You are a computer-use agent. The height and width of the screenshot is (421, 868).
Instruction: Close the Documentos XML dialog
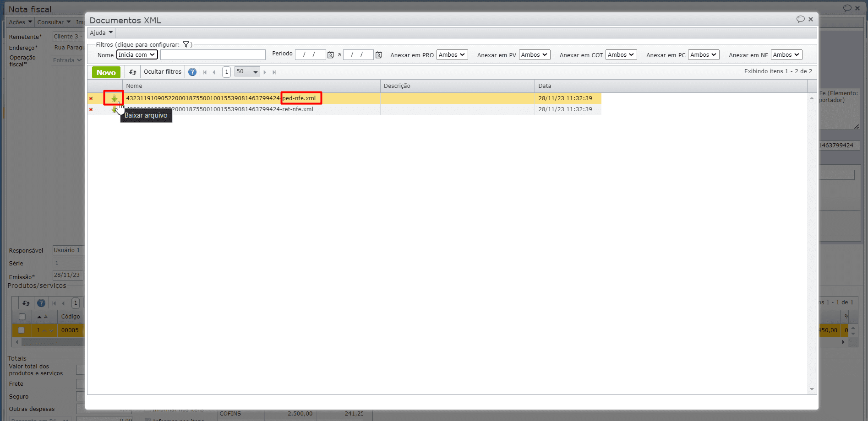811,19
